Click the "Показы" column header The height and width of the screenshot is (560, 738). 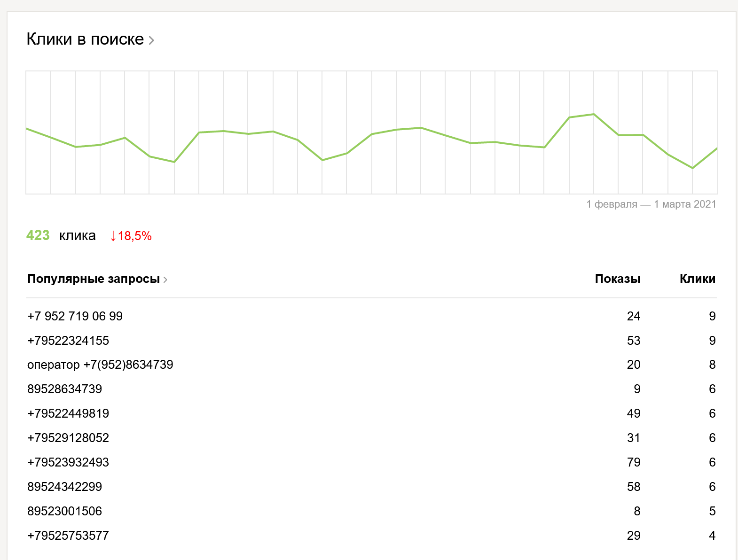click(617, 279)
